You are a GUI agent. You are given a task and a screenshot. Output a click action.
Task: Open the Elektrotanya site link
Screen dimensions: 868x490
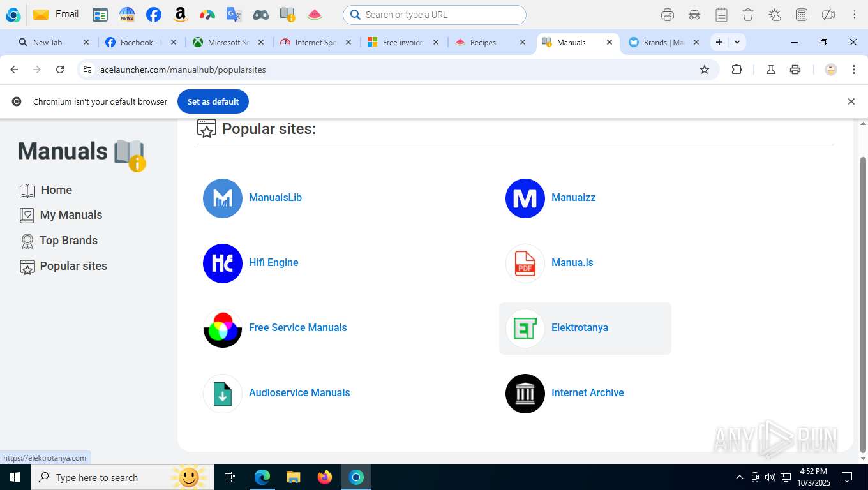pos(580,328)
